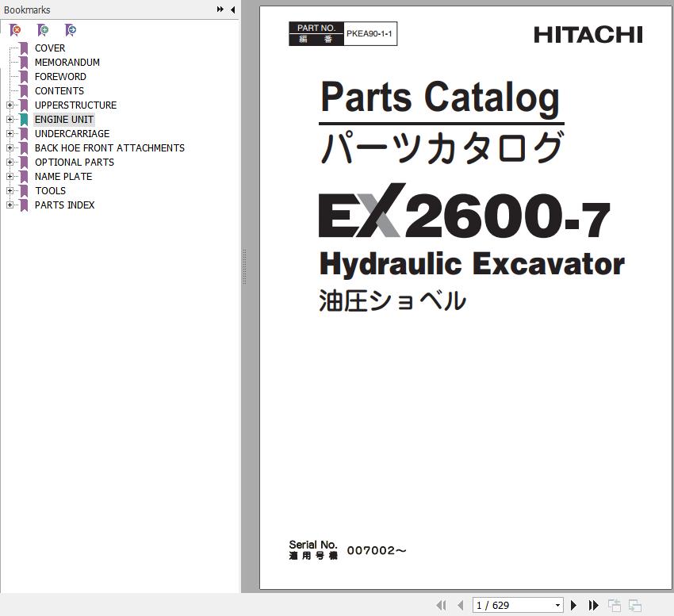Expand the NAME PLATE bookmark

click(x=10, y=176)
